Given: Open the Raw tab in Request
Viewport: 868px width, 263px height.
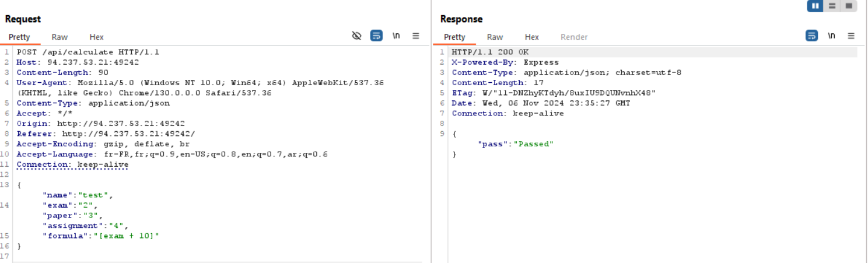Looking at the screenshot, I should click(60, 37).
